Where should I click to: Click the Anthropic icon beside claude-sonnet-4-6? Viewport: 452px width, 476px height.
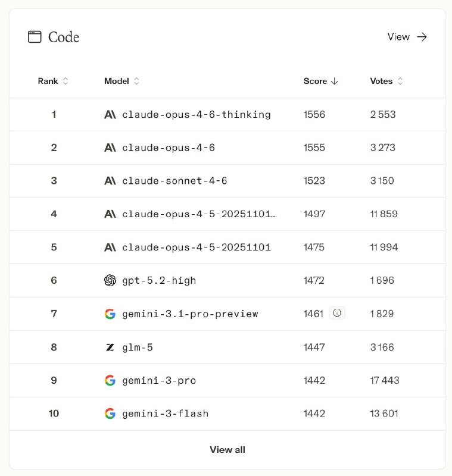(x=110, y=181)
